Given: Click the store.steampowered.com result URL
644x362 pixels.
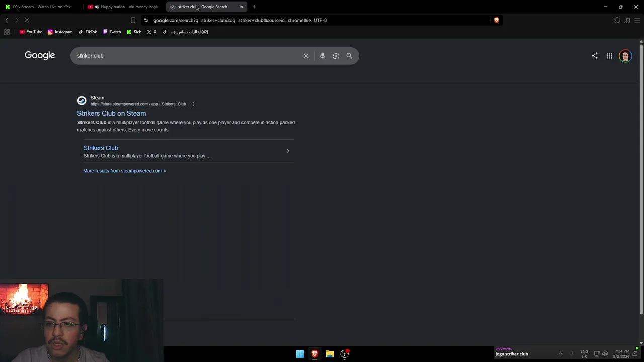Looking at the screenshot, I should click(138, 104).
